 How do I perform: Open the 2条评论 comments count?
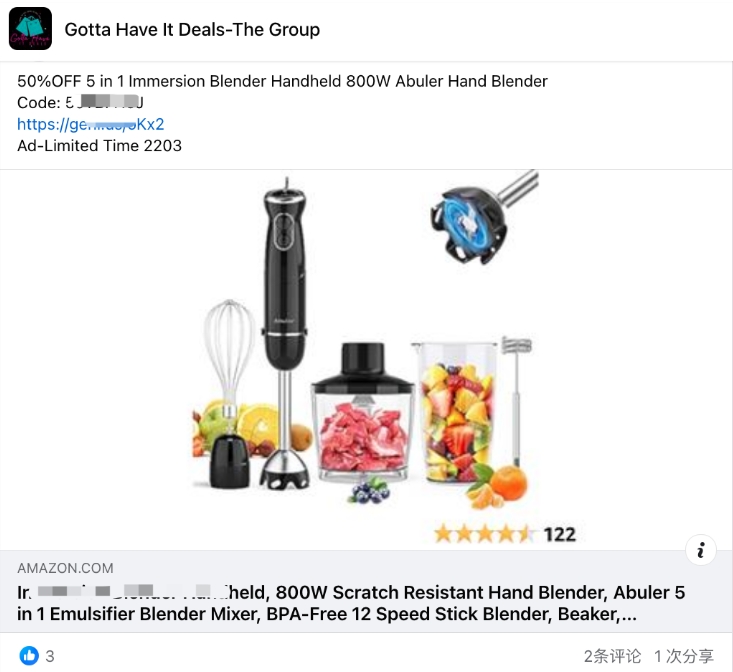(x=612, y=656)
